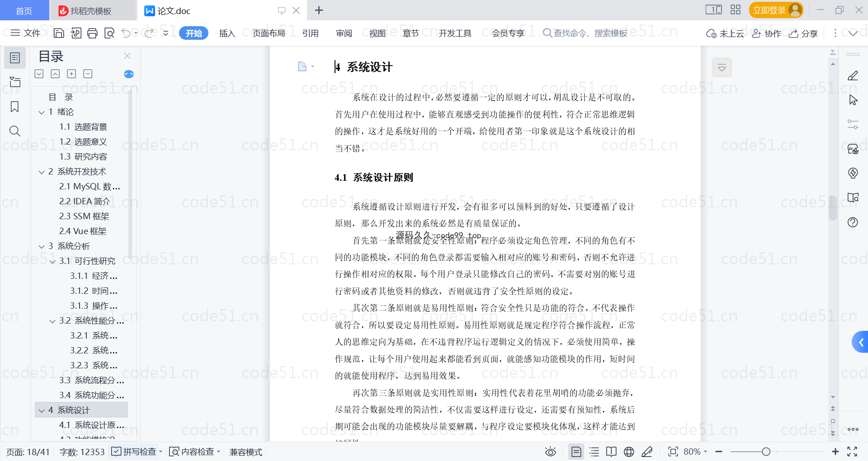This screenshot has height=461, width=868.
Task: Open the outline/TOC panel icon in sidebar
Action: click(x=15, y=58)
